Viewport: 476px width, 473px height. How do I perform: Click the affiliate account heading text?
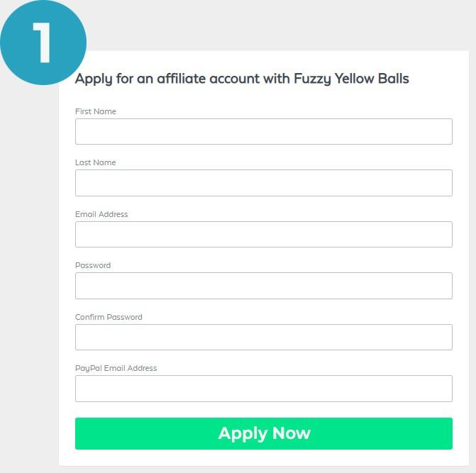pos(242,79)
